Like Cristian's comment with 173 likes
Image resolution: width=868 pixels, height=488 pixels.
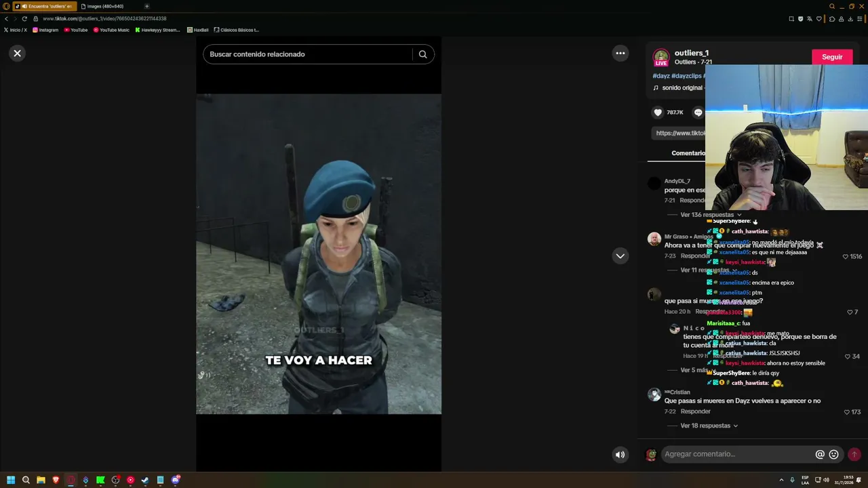[847, 412]
